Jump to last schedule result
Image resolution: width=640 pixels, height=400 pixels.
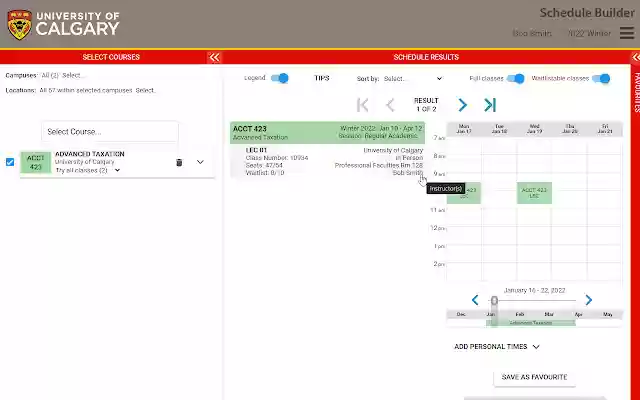click(x=490, y=105)
